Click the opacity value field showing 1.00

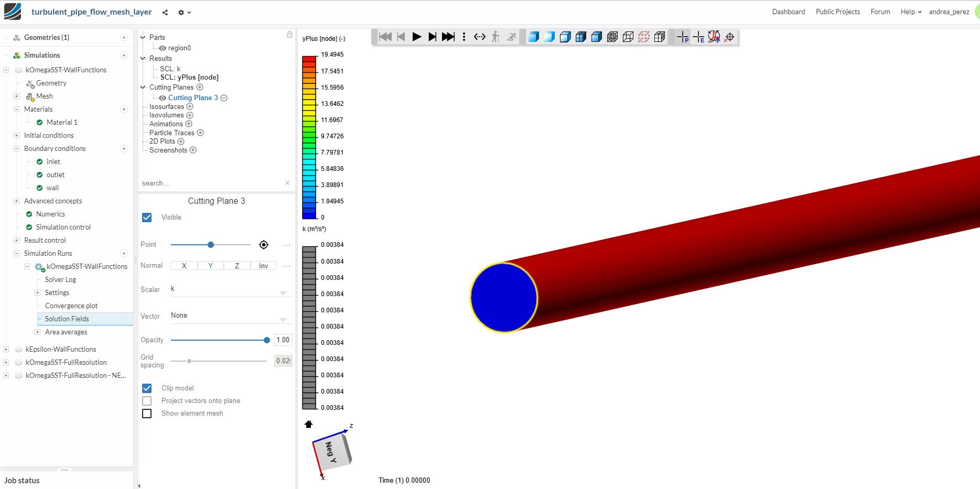[283, 340]
